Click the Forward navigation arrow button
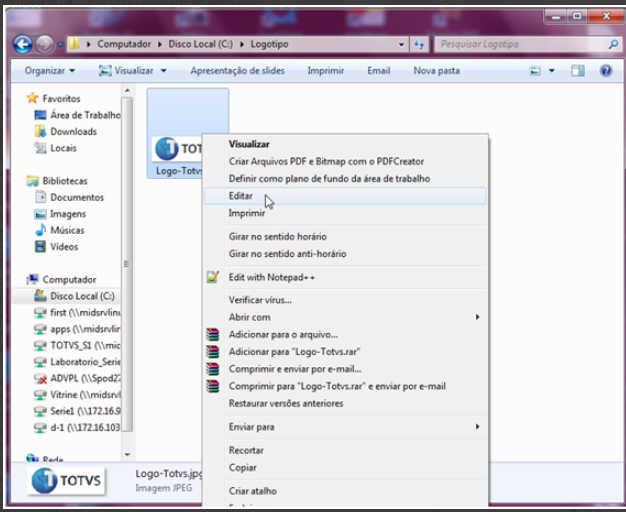This screenshot has height=512, width=626. click(45, 44)
